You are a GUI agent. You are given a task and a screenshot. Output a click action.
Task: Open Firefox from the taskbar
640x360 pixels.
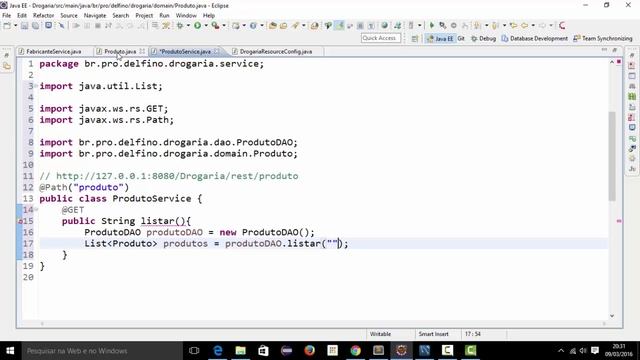coord(309,351)
